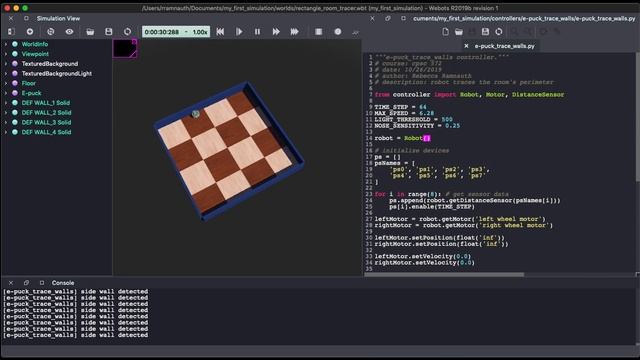Restore the viewpoint in the simulation toolbar

click(x=51, y=31)
